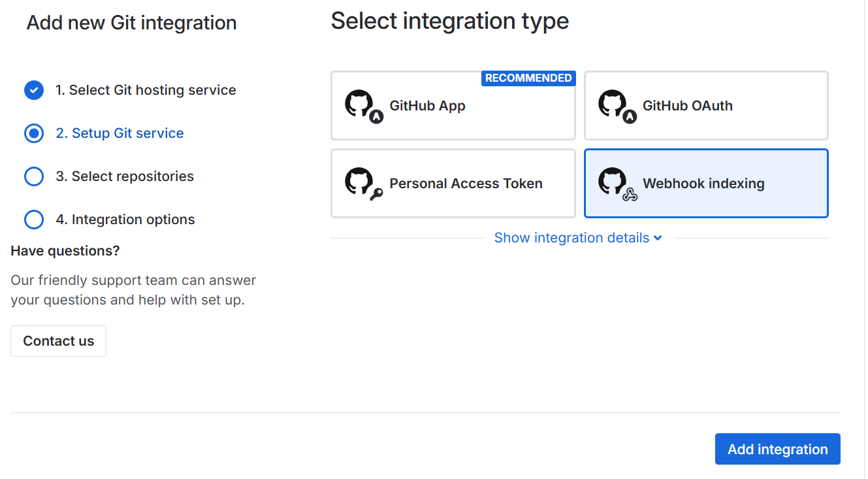Go to Select Git hosting service step
This screenshot has width=868, height=479.
pyautogui.click(x=146, y=90)
